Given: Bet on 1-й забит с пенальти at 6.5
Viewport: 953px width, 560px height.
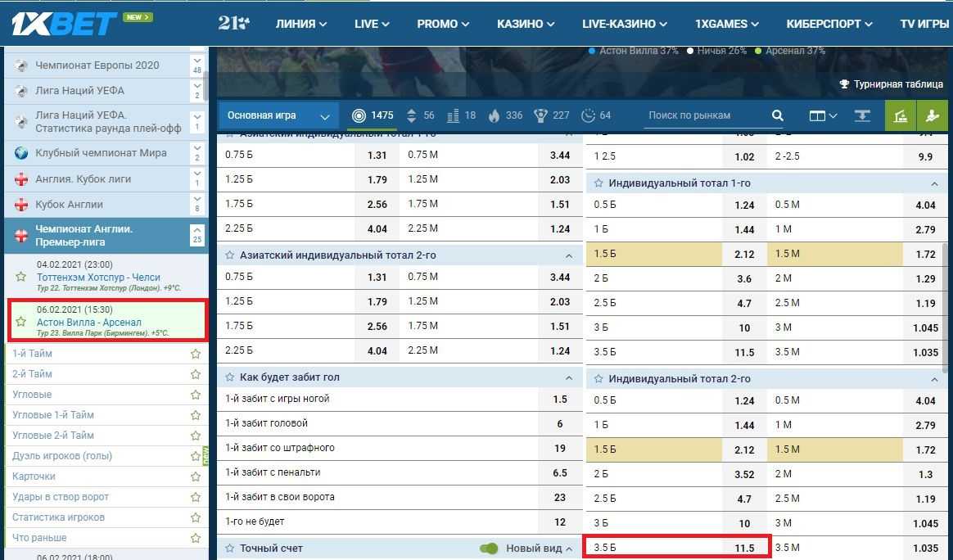Looking at the screenshot, I should click(x=560, y=472).
